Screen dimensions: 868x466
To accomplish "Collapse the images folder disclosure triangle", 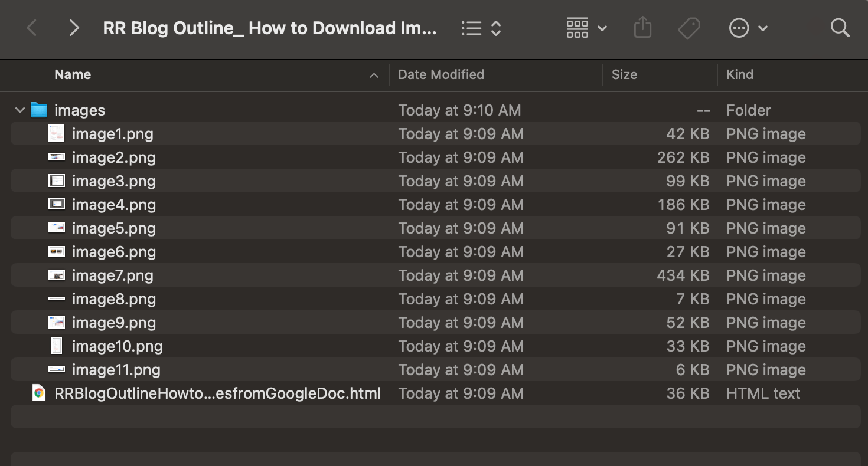I will click(19, 110).
